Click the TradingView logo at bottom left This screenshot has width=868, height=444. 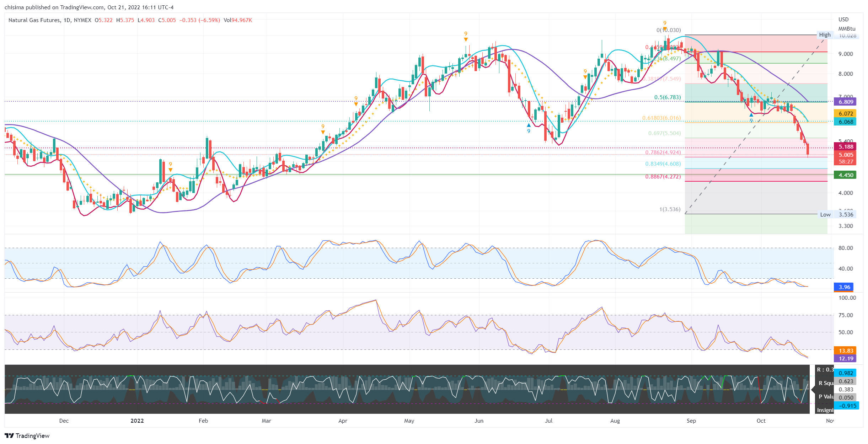point(27,435)
